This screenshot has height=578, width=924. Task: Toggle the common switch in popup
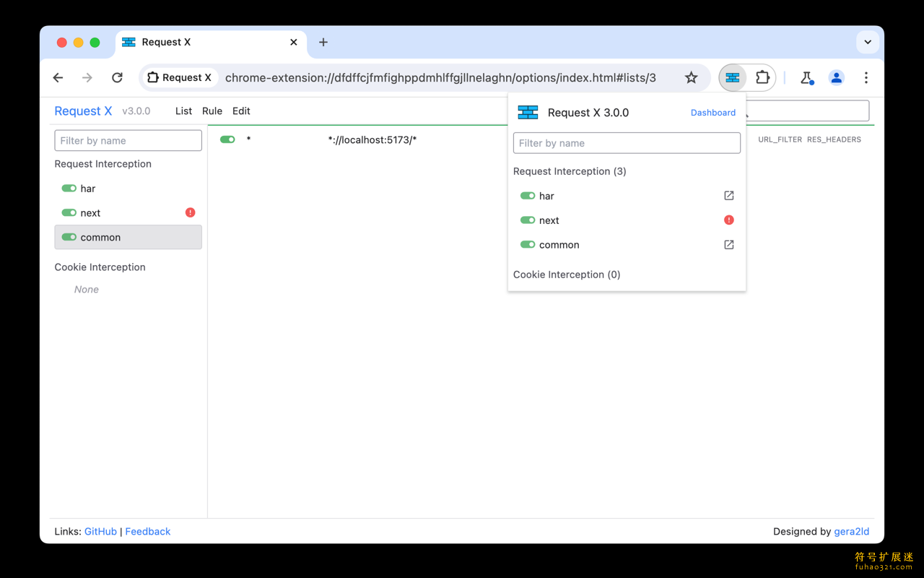click(528, 245)
